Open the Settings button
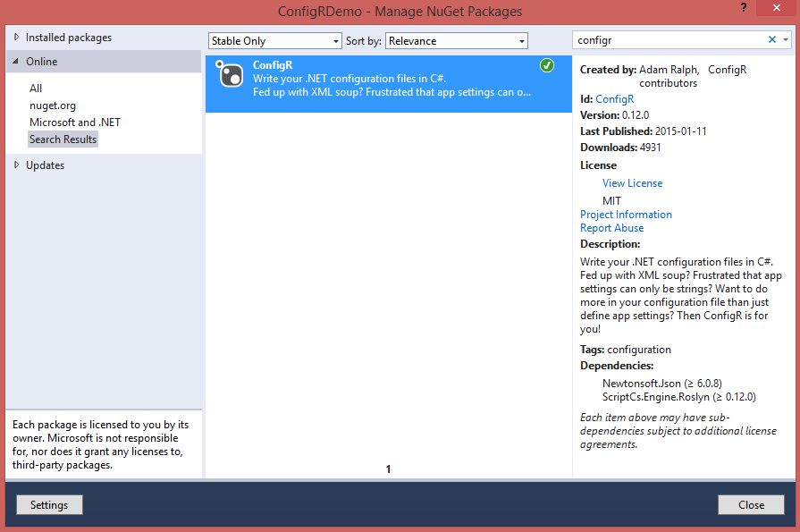 coord(49,505)
